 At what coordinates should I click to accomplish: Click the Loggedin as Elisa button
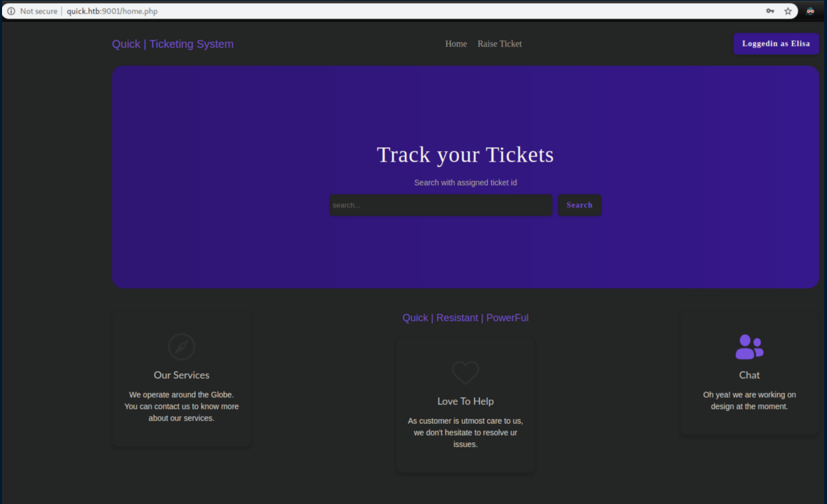point(776,44)
